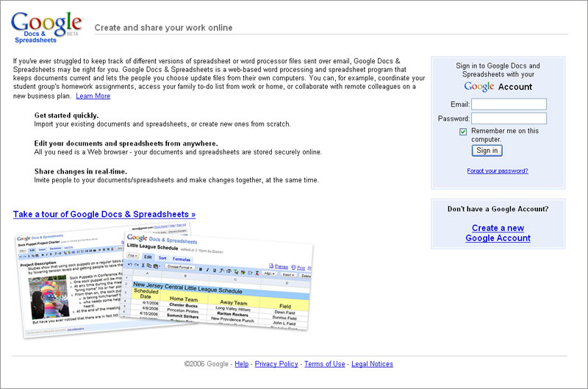Open the Terms of Use footer link
588x389 pixels.
pyautogui.click(x=324, y=364)
